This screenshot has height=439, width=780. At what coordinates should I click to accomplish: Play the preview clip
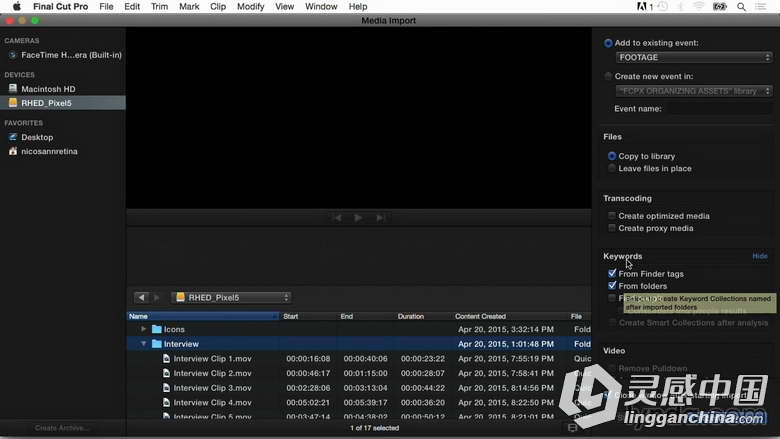(x=358, y=218)
